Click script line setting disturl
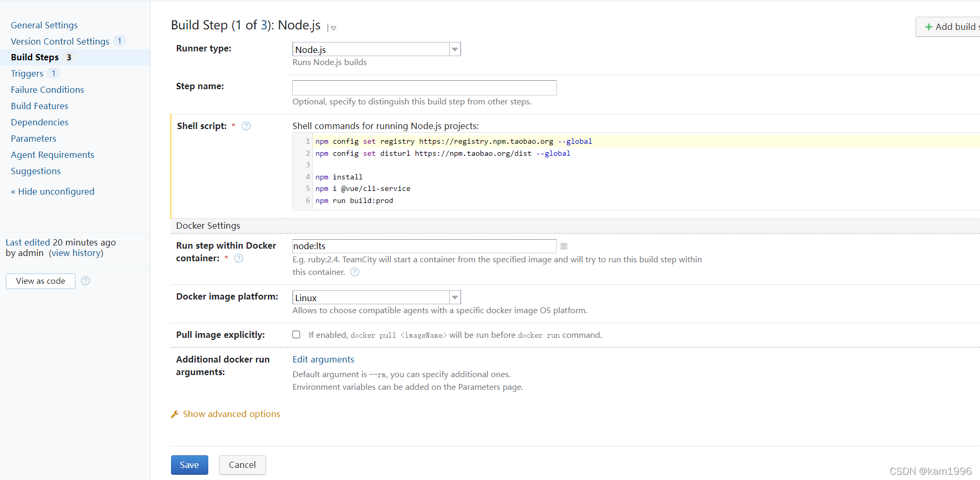 [x=443, y=153]
